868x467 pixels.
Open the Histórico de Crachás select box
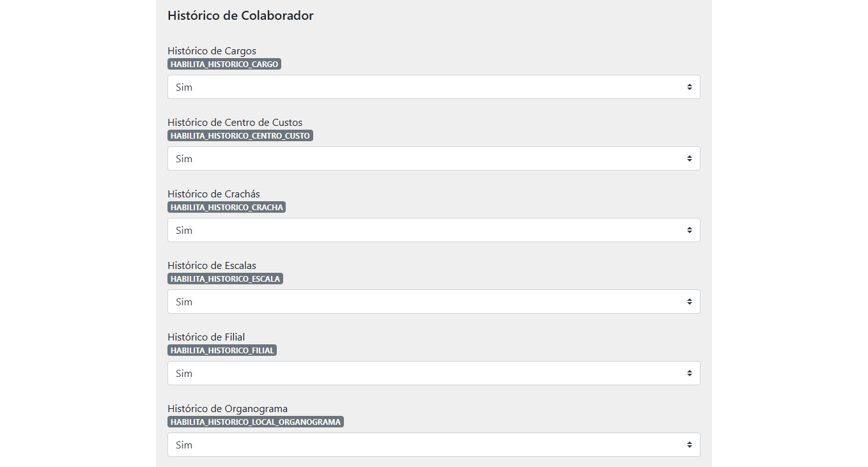[433, 230]
